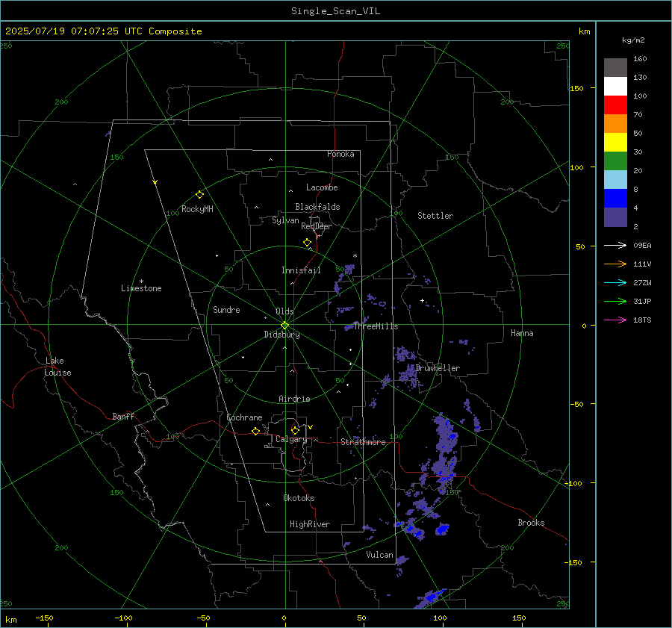The width and height of the screenshot is (672, 628).
Task: Click the Sundre town label
Action: [227, 310]
